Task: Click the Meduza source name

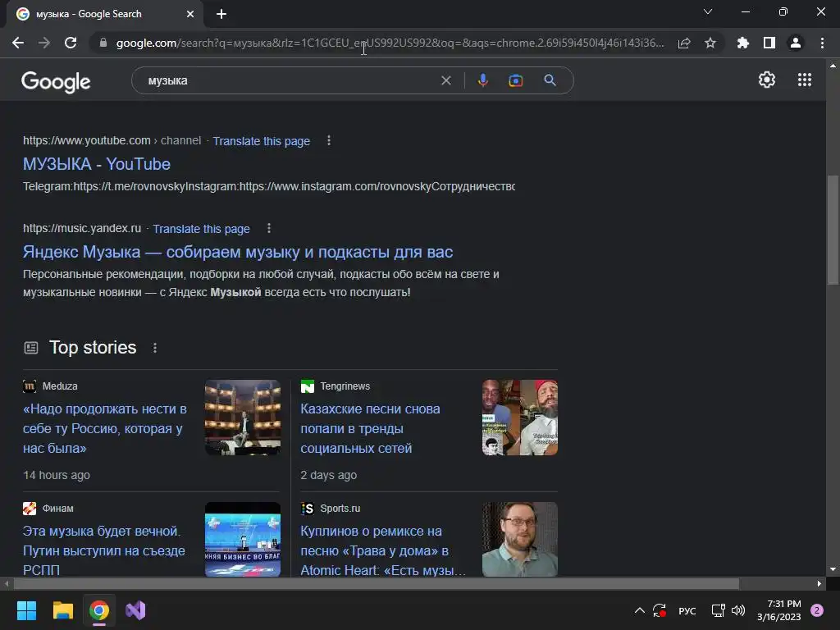Action: tap(60, 386)
